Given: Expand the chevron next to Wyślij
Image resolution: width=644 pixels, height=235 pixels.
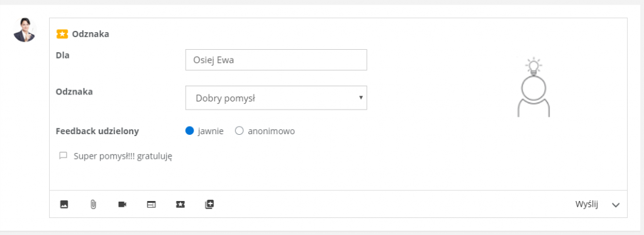Looking at the screenshot, I should [615, 205].
